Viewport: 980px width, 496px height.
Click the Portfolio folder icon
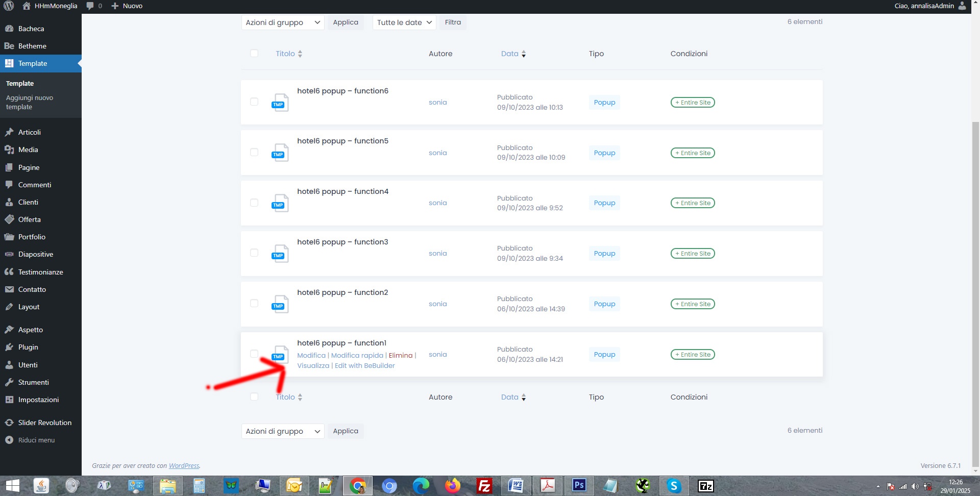point(9,237)
